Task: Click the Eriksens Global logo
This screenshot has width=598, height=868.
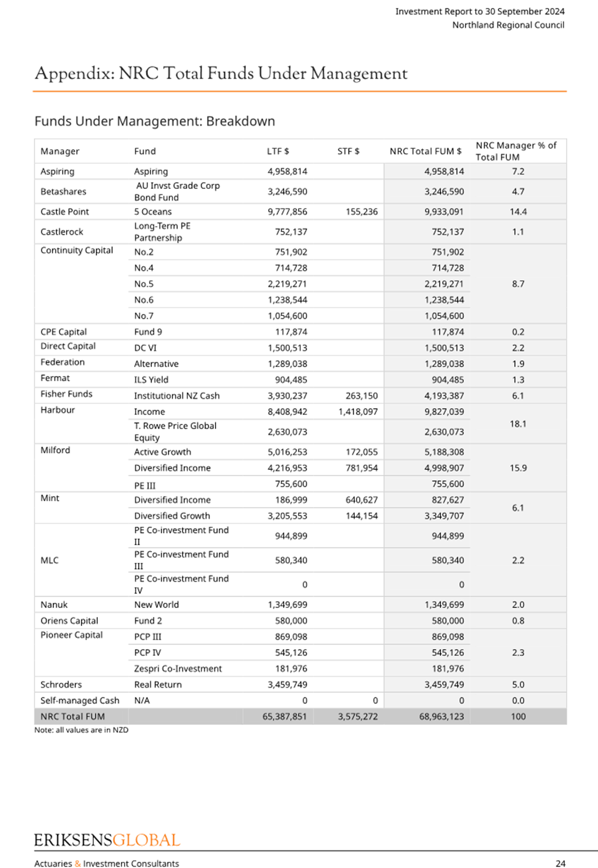Action: [107, 840]
